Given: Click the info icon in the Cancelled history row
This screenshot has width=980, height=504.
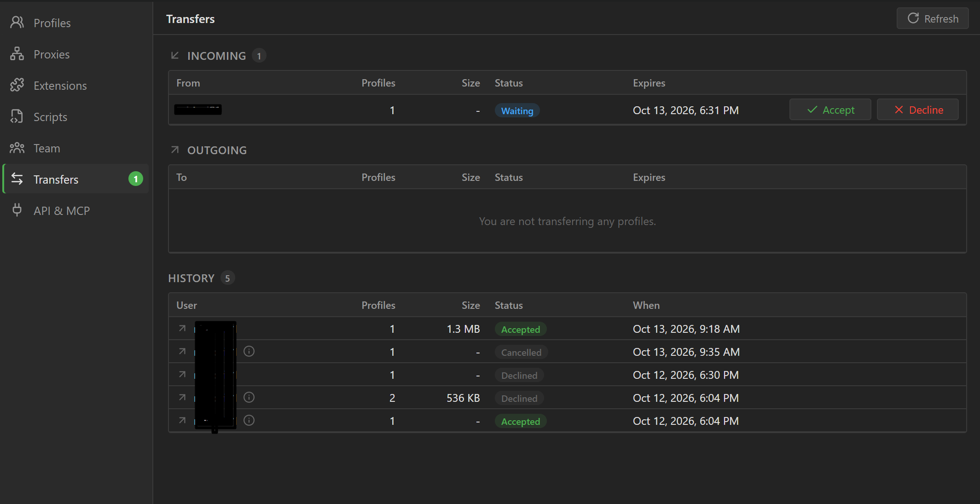Looking at the screenshot, I should [x=249, y=352].
